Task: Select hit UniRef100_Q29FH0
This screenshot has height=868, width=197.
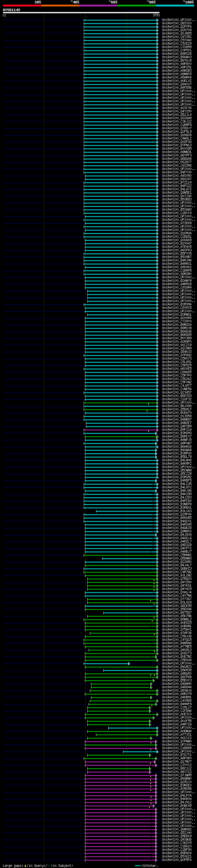Action: (x=176, y=514)
